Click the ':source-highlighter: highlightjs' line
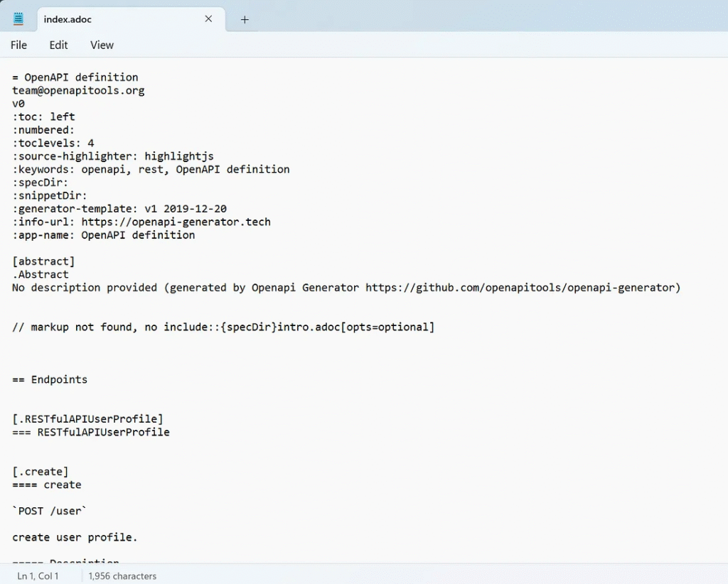Image resolution: width=728 pixels, height=584 pixels. (x=113, y=156)
